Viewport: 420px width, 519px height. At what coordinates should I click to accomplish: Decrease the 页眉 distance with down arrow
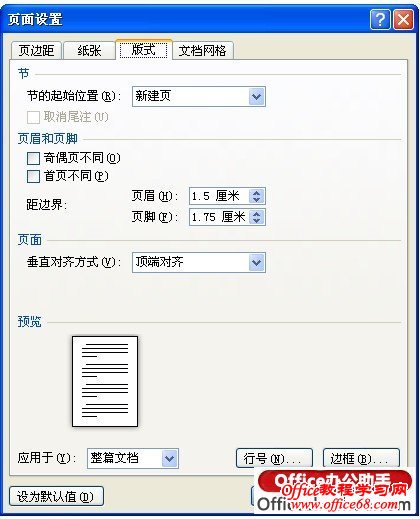(x=256, y=200)
